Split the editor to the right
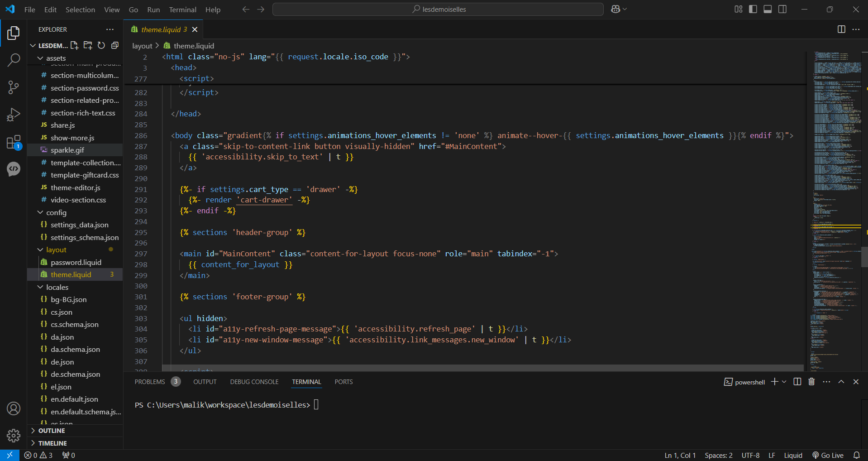868x461 pixels. [x=841, y=29]
